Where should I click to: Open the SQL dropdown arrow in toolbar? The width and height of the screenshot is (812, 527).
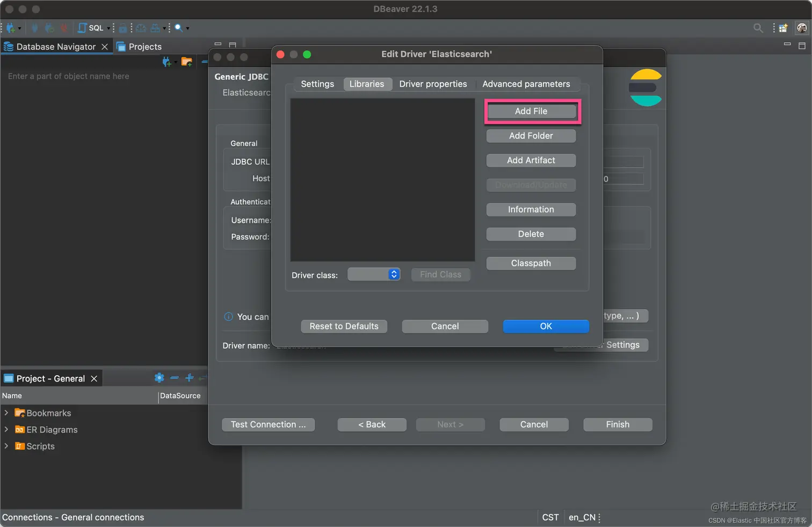(108, 28)
